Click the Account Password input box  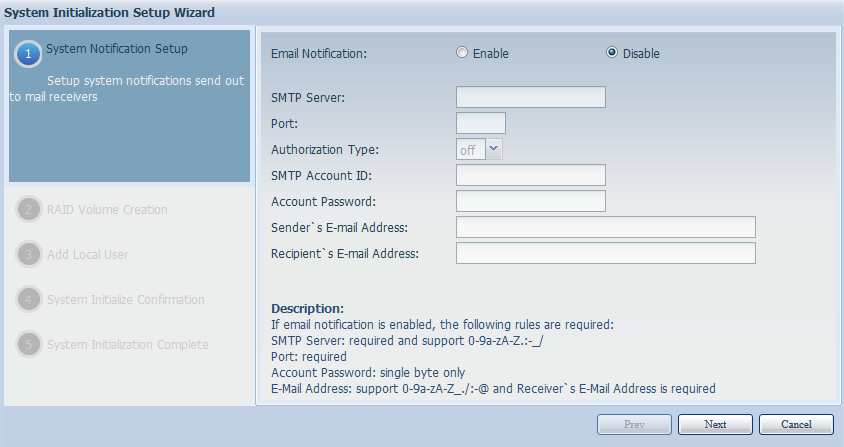pos(531,201)
